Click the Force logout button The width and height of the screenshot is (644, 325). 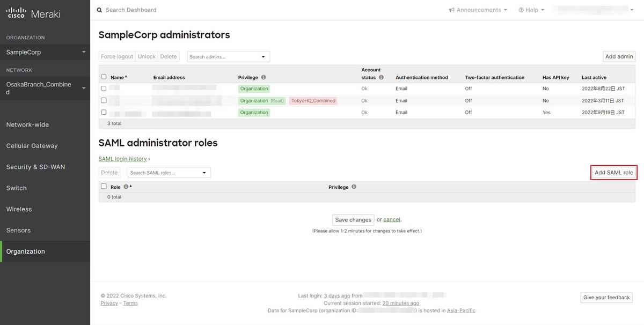coord(117,56)
